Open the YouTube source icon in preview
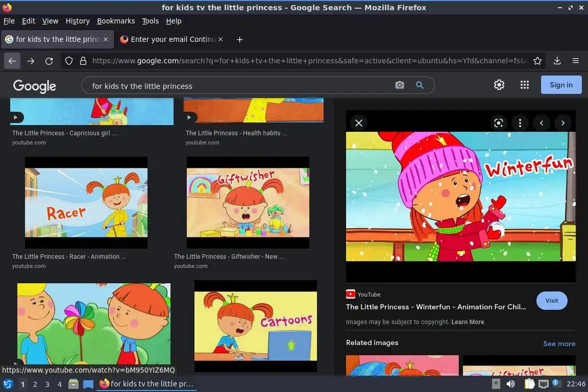The image size is (588, 392). (351, 295)
